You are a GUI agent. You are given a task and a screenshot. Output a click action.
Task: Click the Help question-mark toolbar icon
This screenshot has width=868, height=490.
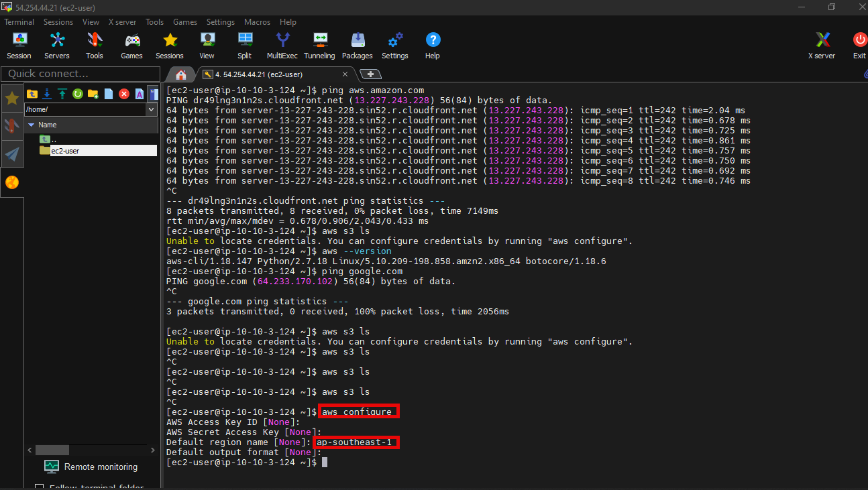[433, 46]
